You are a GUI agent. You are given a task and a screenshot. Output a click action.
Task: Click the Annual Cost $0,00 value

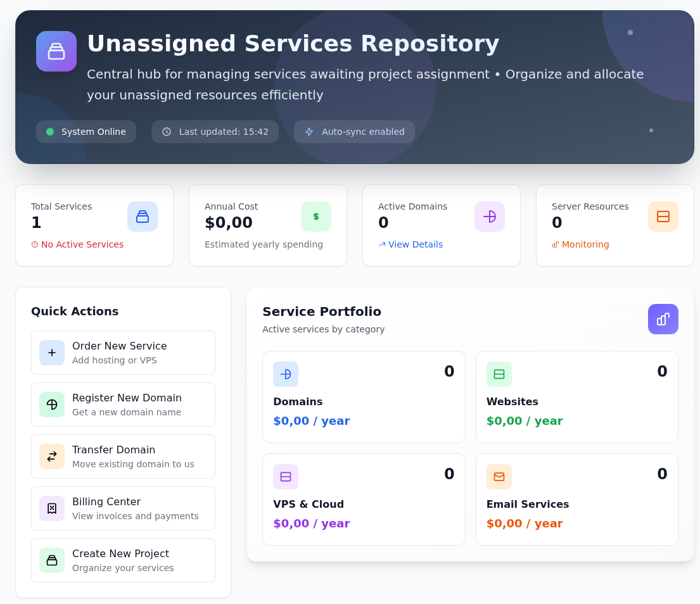click(x=229, y=223)
